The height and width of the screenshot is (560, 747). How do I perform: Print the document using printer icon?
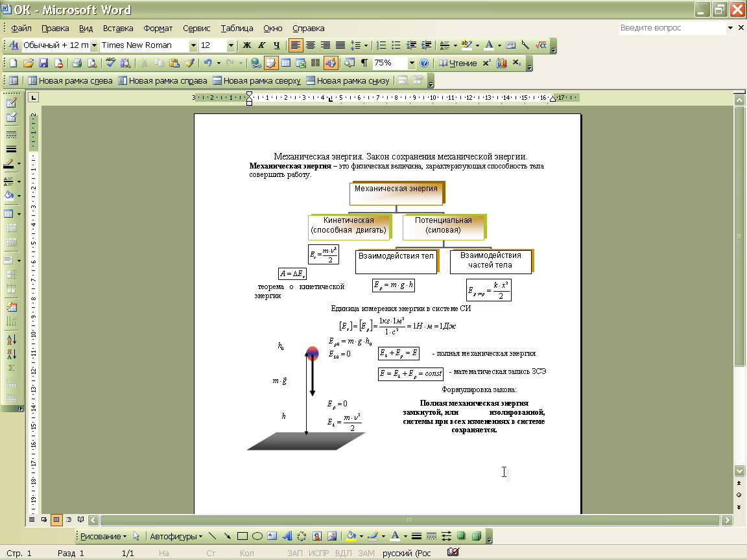point(77,63)
